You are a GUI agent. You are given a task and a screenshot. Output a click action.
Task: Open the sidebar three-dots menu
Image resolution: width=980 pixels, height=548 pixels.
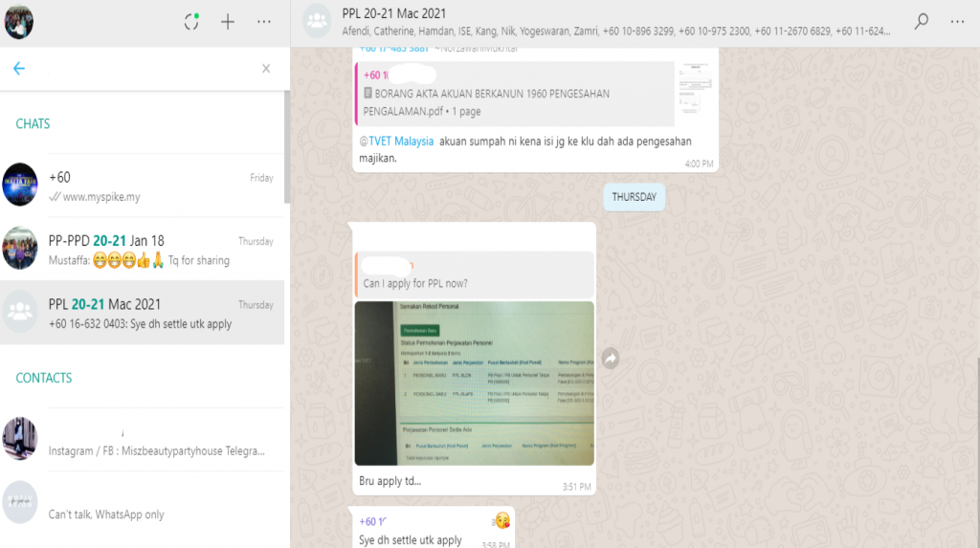point(264,22)
